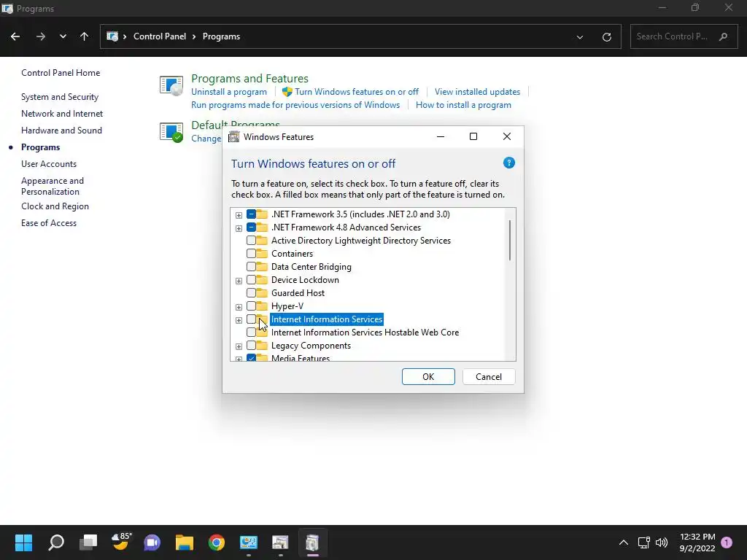Open Network and Internet category
The width and height of the screenshot is (747, 560).
[62, 114]
